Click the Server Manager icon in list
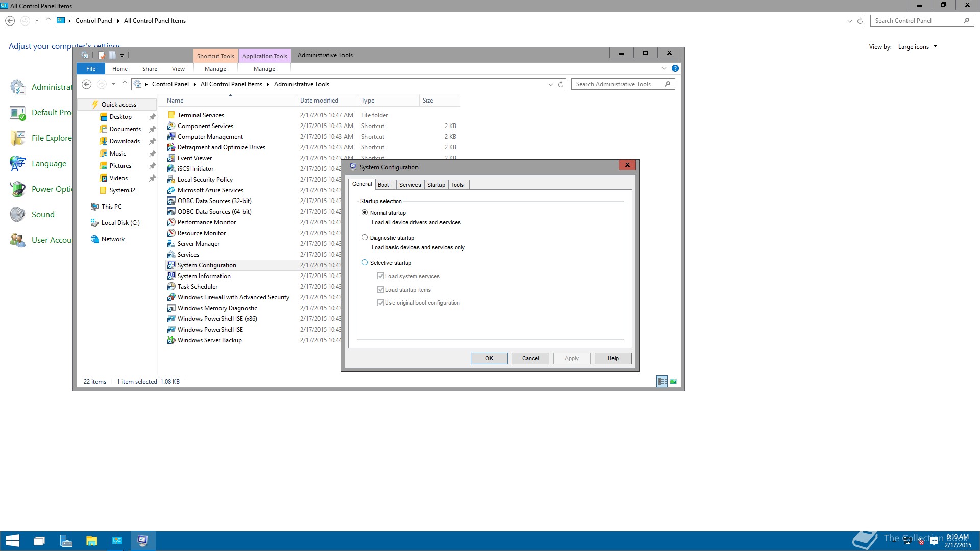This screenshot has height=551, width=980. (x=171, y=244)
